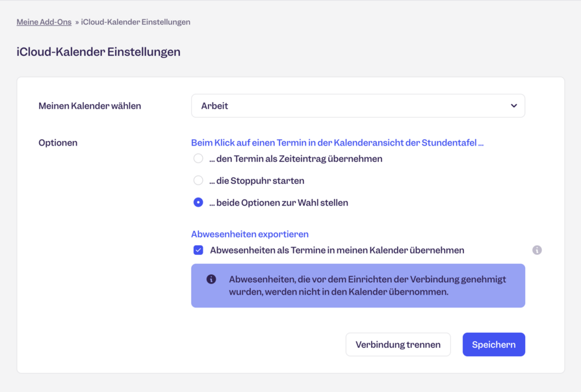Select 'die Stoppuhr starten' radio option
This screenshot has height=392, width=581.
click(x=198, y=181)
